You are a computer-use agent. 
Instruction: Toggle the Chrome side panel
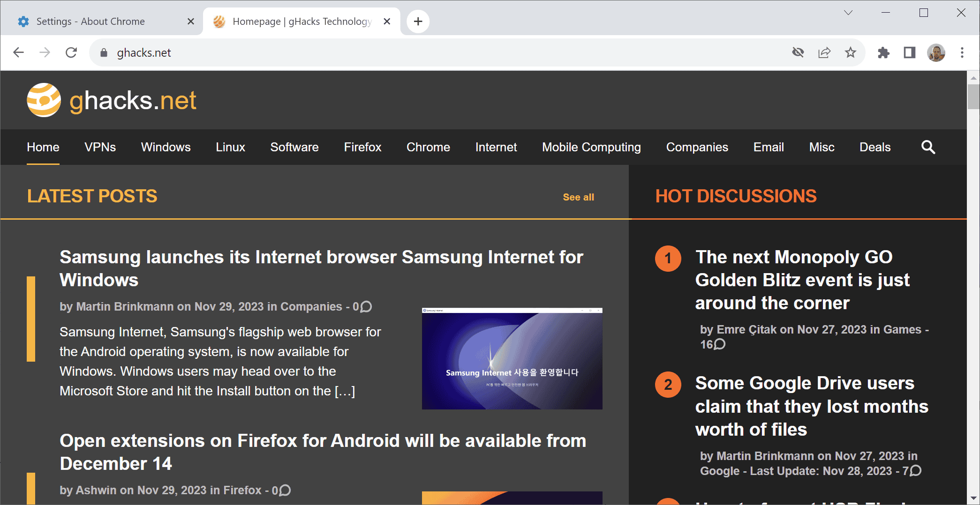point(910,52)
